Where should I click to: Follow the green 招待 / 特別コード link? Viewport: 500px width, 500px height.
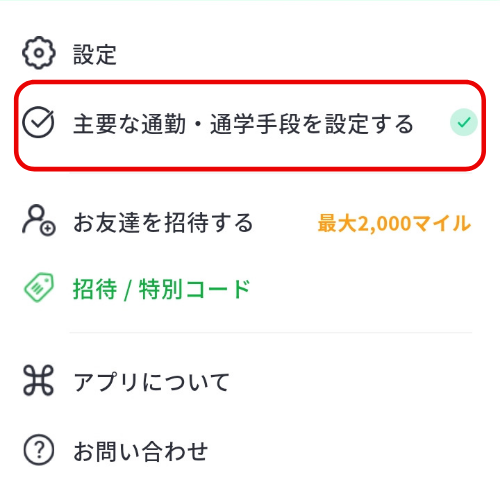161,289
